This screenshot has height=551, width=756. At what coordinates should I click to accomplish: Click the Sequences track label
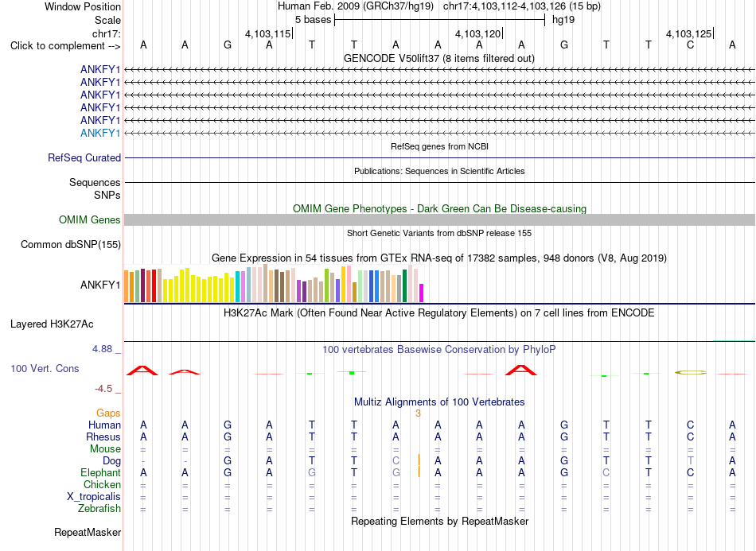tap(95, 183)
